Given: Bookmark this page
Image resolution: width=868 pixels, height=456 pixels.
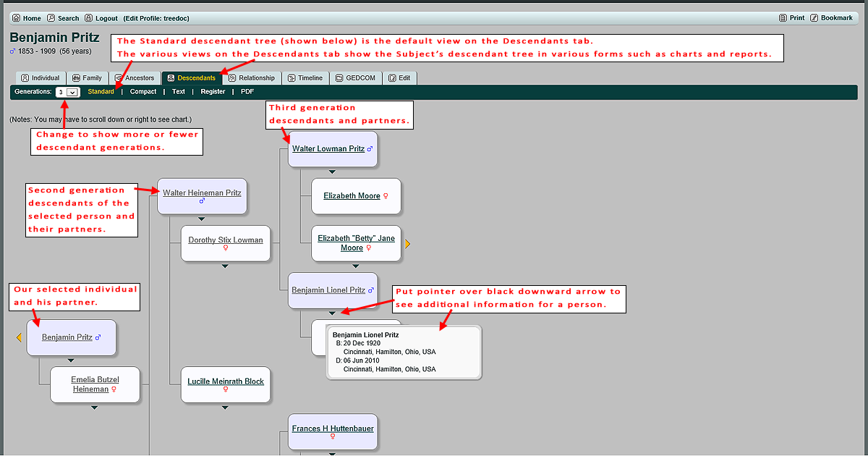Looking at the screenshot, I should (814, 18).
